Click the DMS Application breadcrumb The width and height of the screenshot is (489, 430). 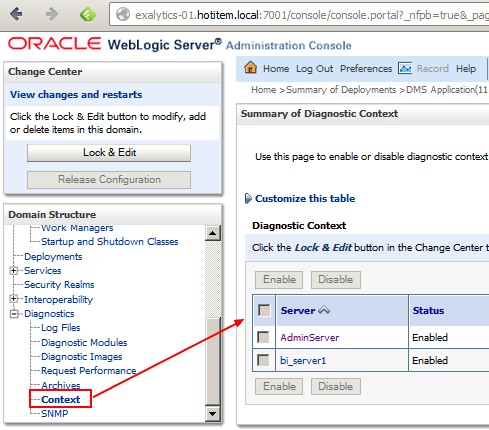pos(447,90)
